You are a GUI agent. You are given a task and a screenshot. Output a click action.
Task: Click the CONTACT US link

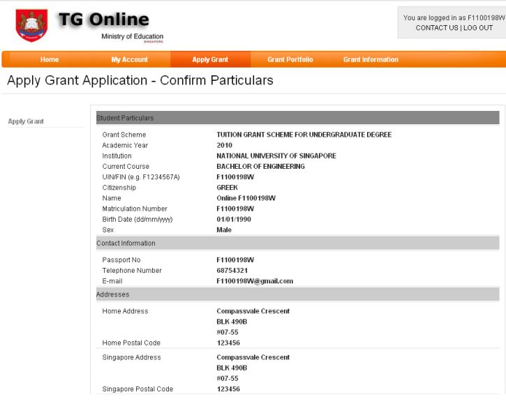coord(437,28)
